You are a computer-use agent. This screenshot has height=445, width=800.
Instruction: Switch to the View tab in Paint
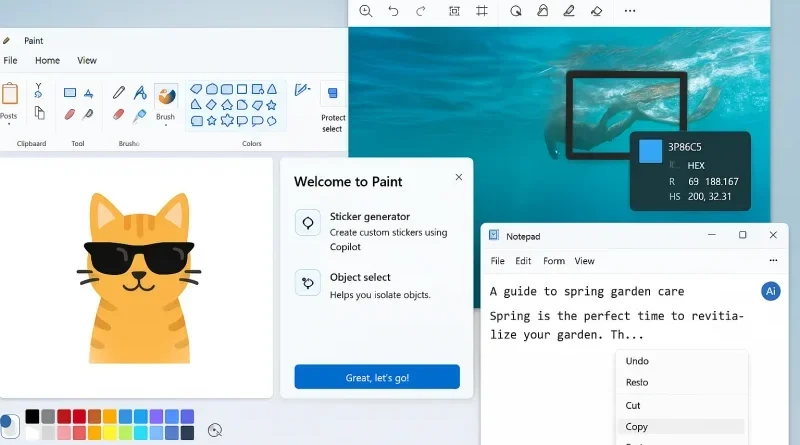(x=87, y=60)
